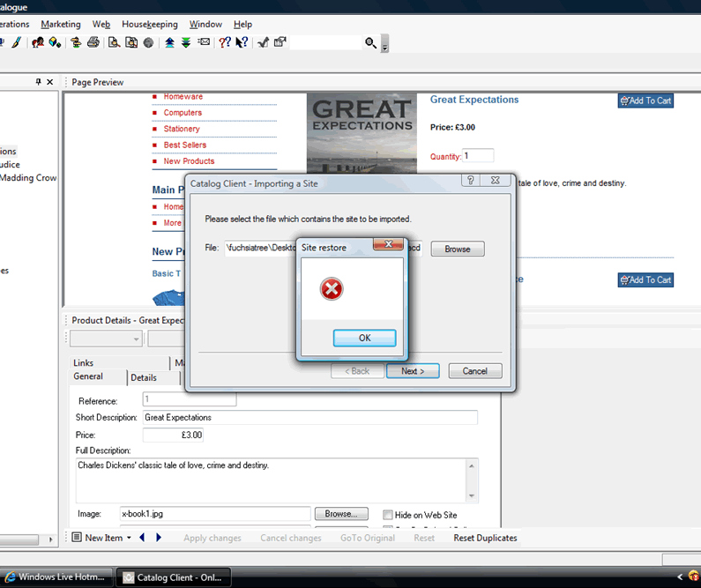Click the blue up-arrows toolbar icon
This screenshot has height=588, width=701.
point(169,42)
